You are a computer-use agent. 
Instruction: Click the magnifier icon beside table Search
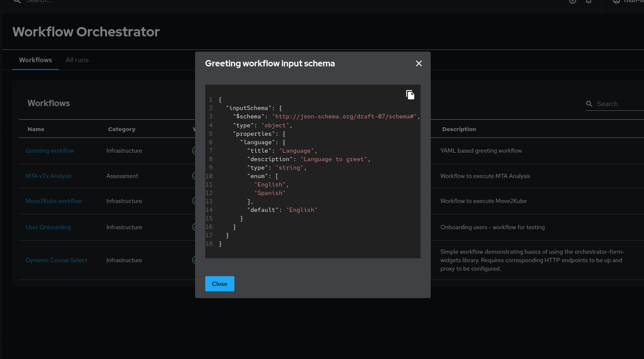tap(590, 104)
